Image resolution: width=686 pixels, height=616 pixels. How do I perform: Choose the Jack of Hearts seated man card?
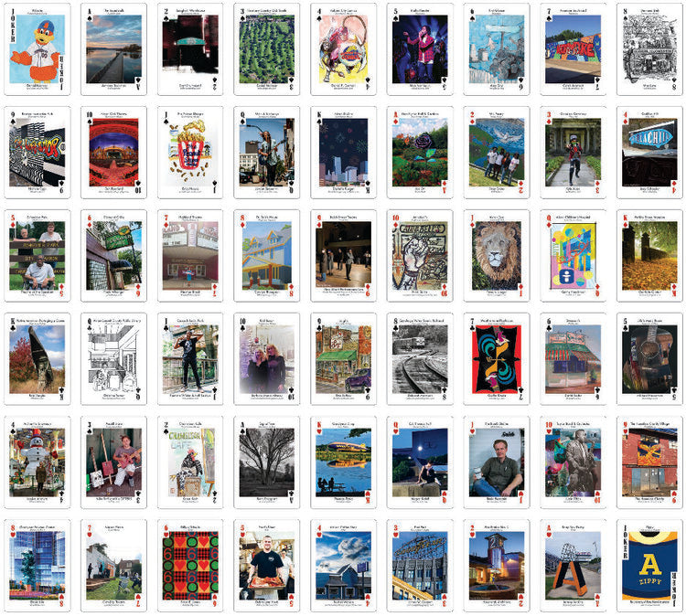point(497,462)
